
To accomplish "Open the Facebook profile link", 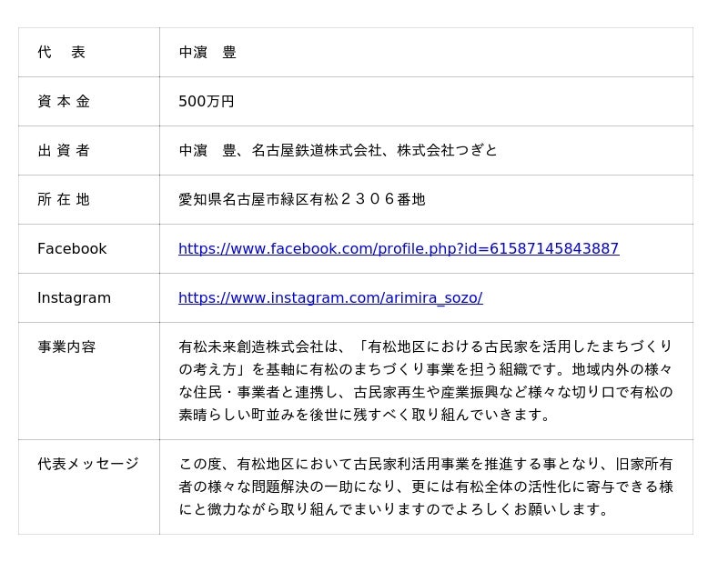I will (x=399, y=248).
